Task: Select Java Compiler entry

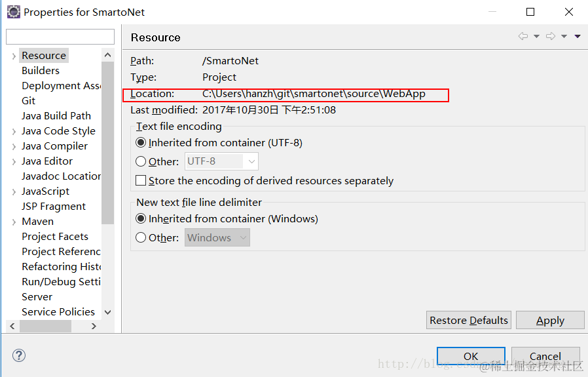Action: click(55, 146)
